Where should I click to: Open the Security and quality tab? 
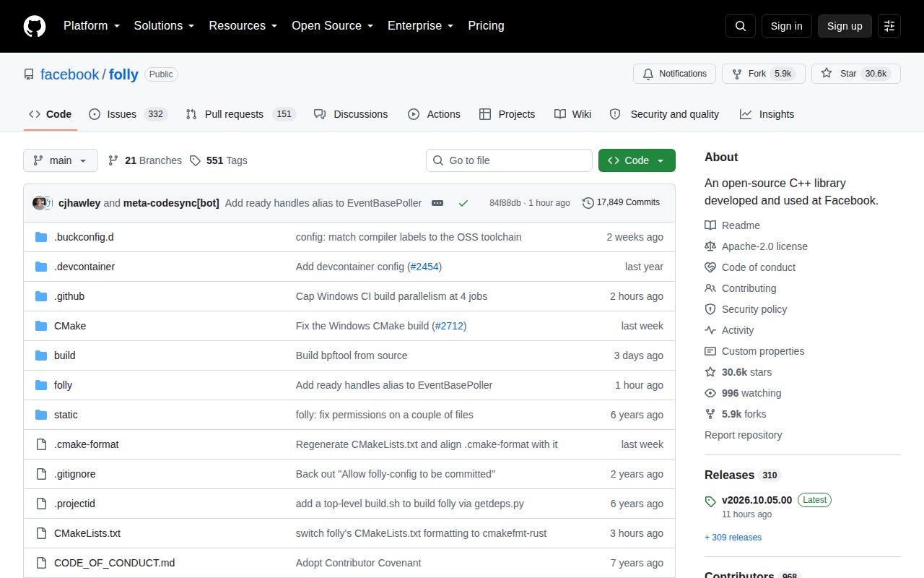click(x=664, y=114)
